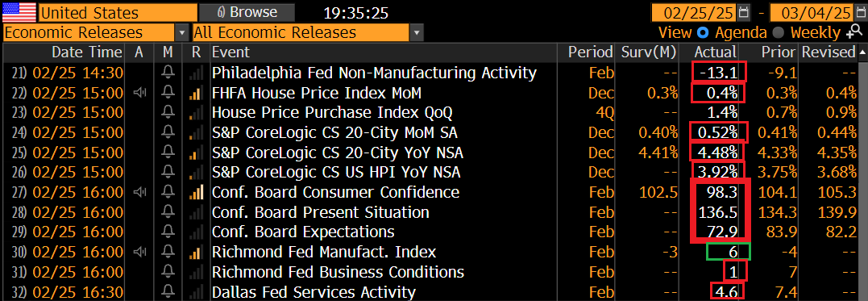Sort by the Date Time column header

(x=86, y=52)
